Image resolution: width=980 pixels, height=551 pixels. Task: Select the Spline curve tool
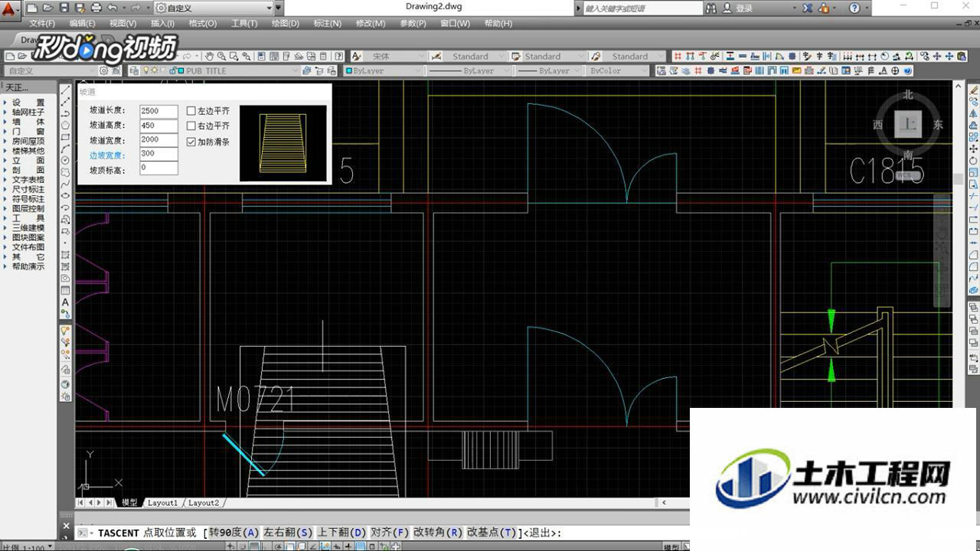coord(66,184)
